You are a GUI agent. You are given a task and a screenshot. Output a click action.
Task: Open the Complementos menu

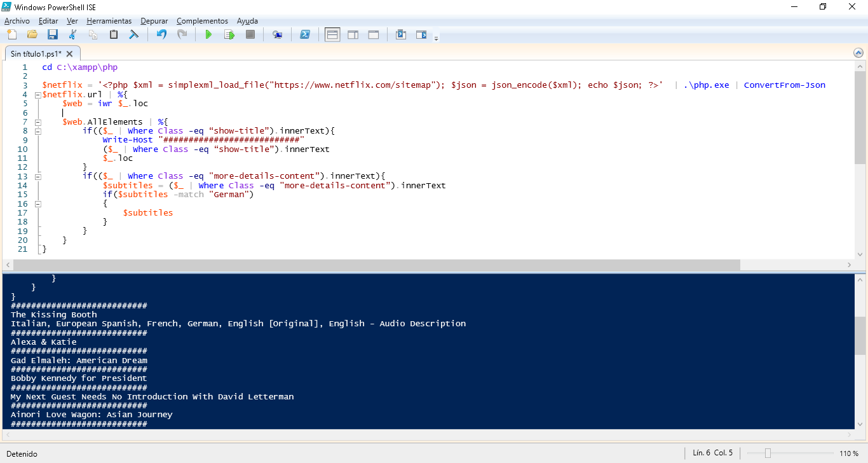[x=202, y=21]
